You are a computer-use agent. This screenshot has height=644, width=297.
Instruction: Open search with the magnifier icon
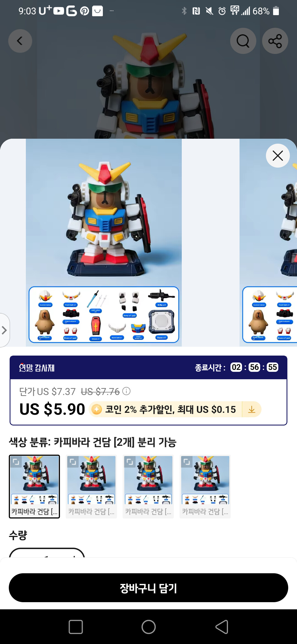(243, 41)
